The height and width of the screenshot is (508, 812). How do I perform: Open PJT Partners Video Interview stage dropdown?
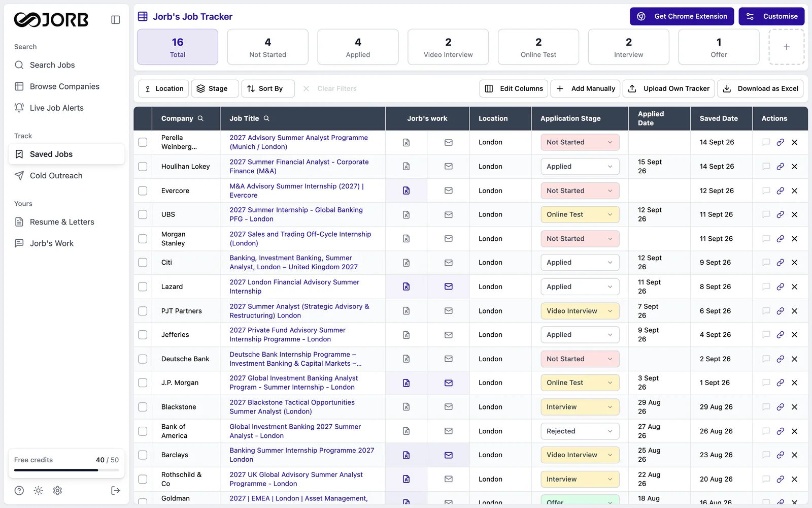(x=580, y=311)
